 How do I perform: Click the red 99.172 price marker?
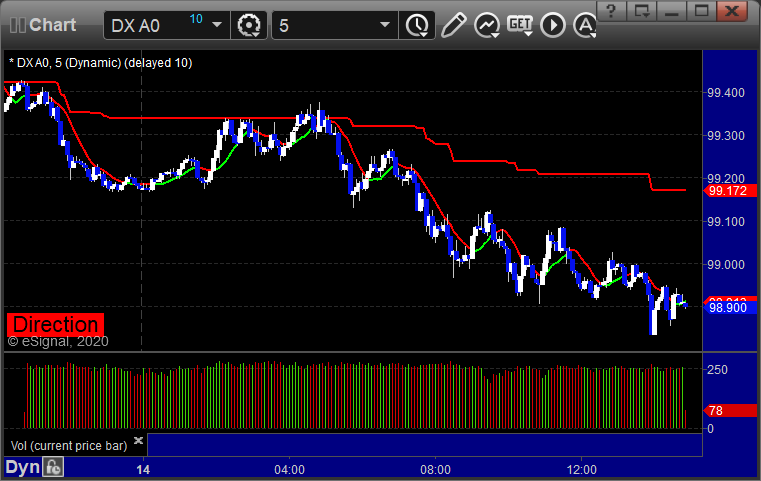(730, 191)
